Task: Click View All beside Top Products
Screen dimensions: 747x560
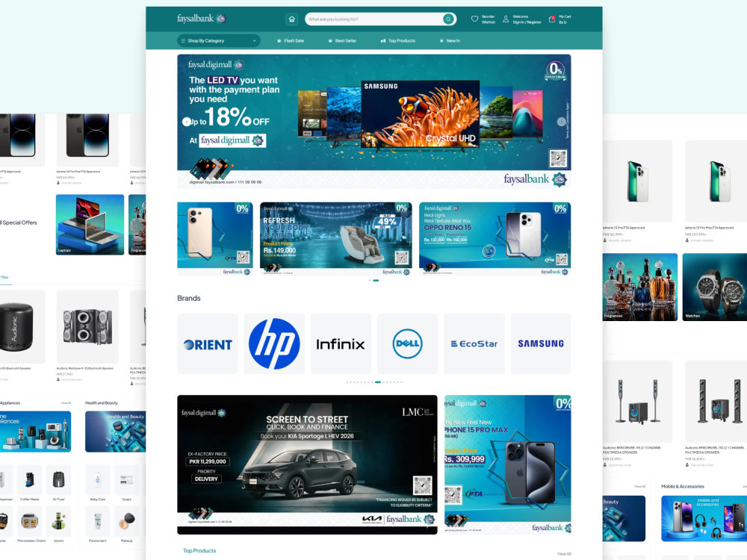Action: click(x=564, y=554)
